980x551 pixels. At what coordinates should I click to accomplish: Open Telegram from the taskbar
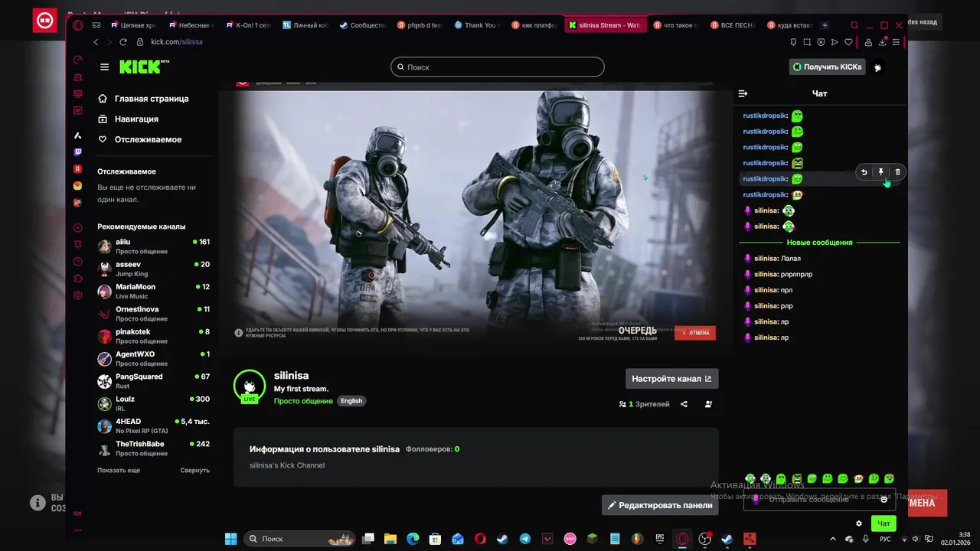tap(524, 539)
